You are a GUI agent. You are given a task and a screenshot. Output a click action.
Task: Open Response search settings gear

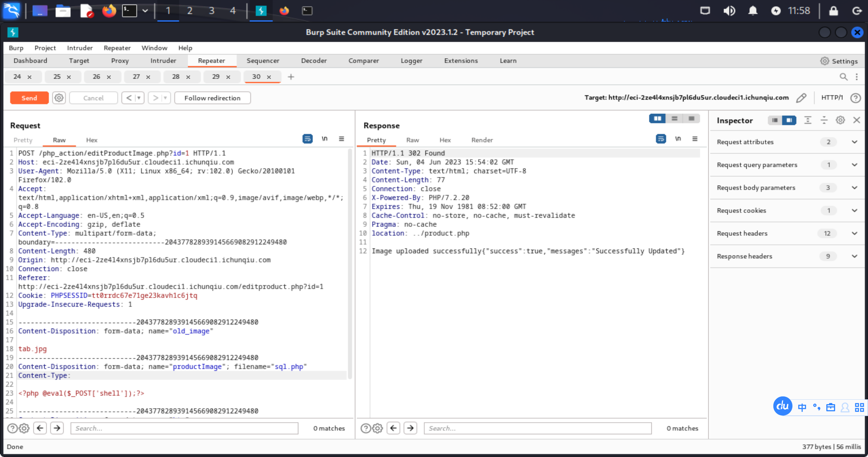click(x=377, y=428)
